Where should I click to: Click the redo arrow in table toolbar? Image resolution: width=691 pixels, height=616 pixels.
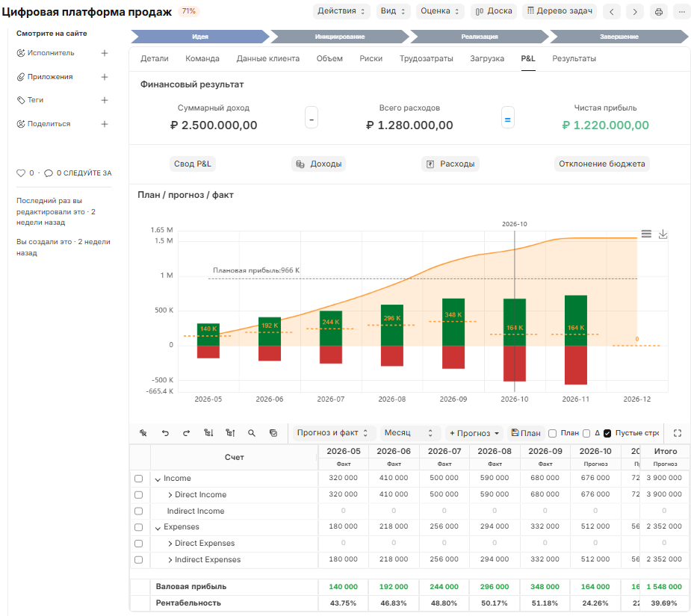tap(187, 433)
